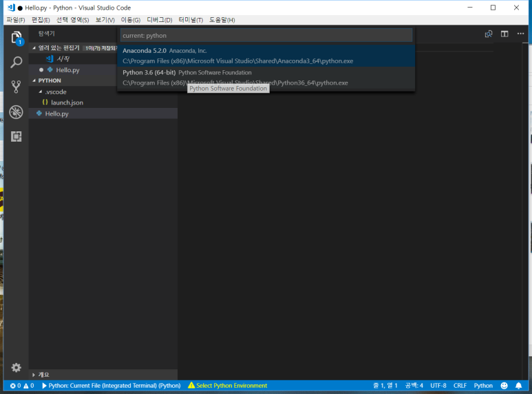Open the Extensions view icon
The height and width of the screenshot is (394, 532).
click(x=17, y=136)
